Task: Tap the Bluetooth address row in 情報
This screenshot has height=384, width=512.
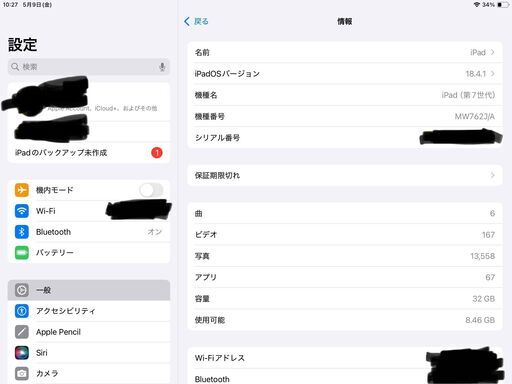Action: pos(345,377)
